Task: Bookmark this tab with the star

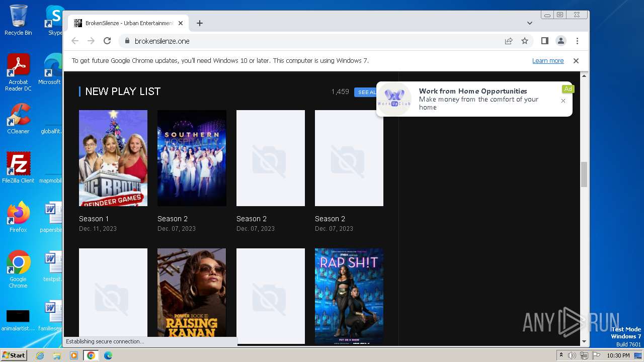Action: coord(525,41)
